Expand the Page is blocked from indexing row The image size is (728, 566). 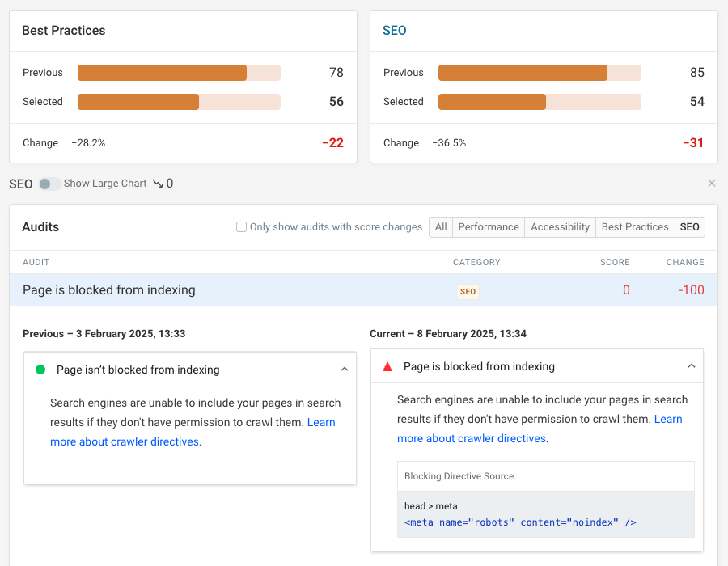click(x=109, y=290)
